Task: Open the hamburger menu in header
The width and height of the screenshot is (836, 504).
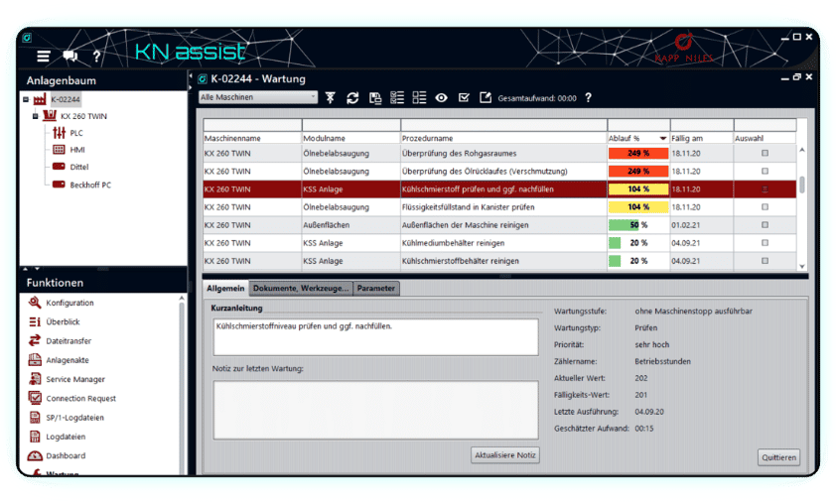Action: pos(43,56)
